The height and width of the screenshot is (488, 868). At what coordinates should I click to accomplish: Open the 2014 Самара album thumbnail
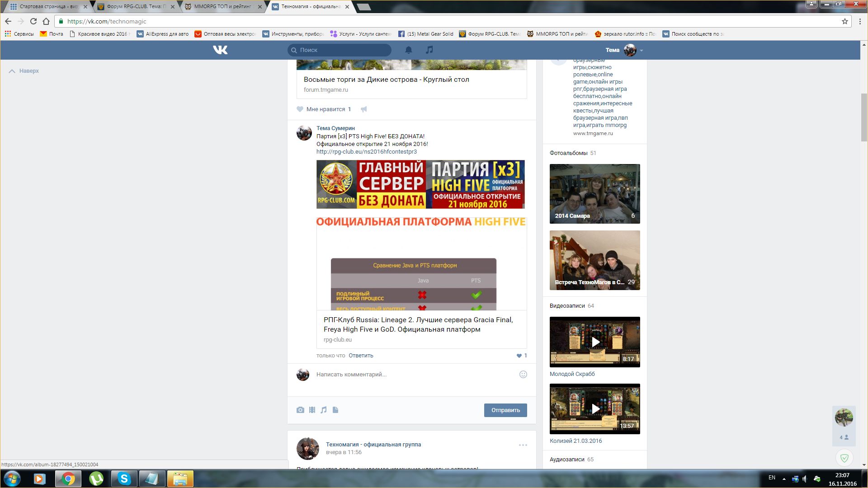click(595, 194)
